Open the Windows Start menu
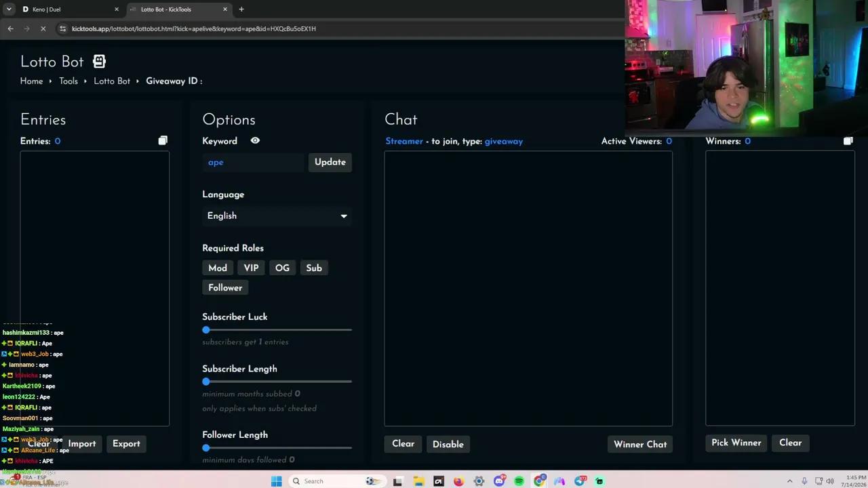Image resolution: width=868 pixels, height=488 pixels. tap(276, 481)
